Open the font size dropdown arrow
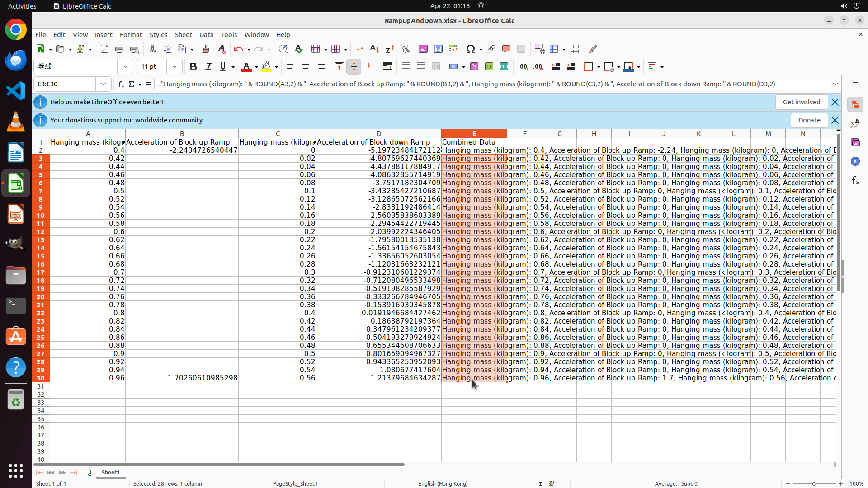 pos(175,67)
